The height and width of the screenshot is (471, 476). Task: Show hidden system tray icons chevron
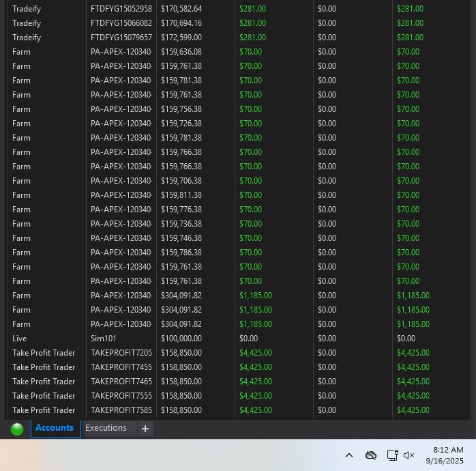349,455
